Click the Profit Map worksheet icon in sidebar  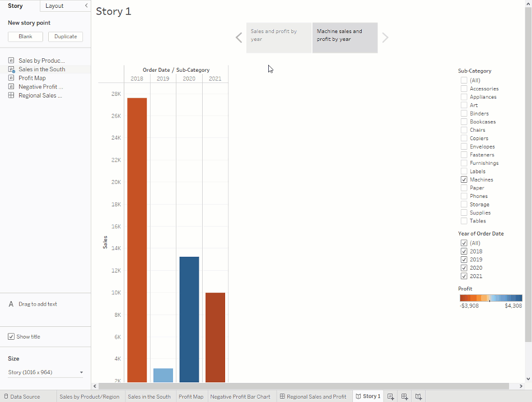tap(11, 78)
